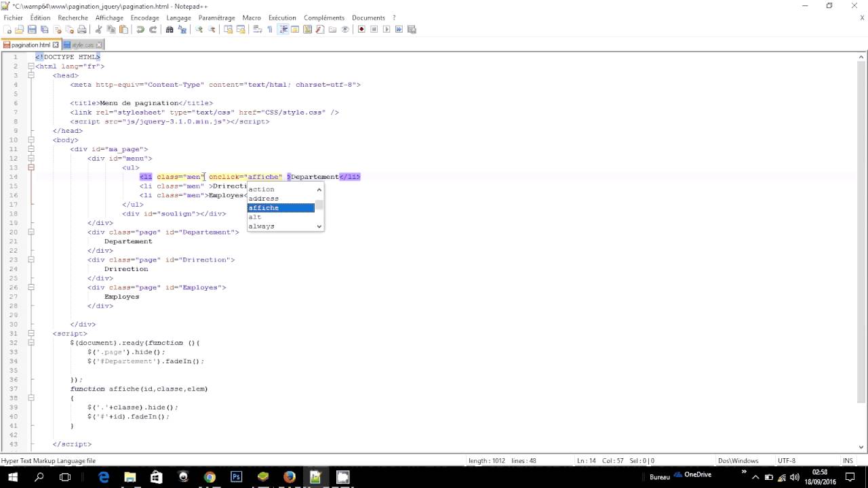The width and height of the screenshot is (868, 488).
Task: Play back the recorded macro icon
Action: [387, 29]
